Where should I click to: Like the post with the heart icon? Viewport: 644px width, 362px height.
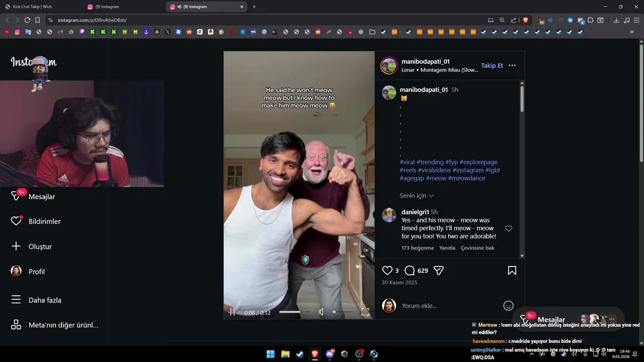pyautogui.click(x=387, y=270)
